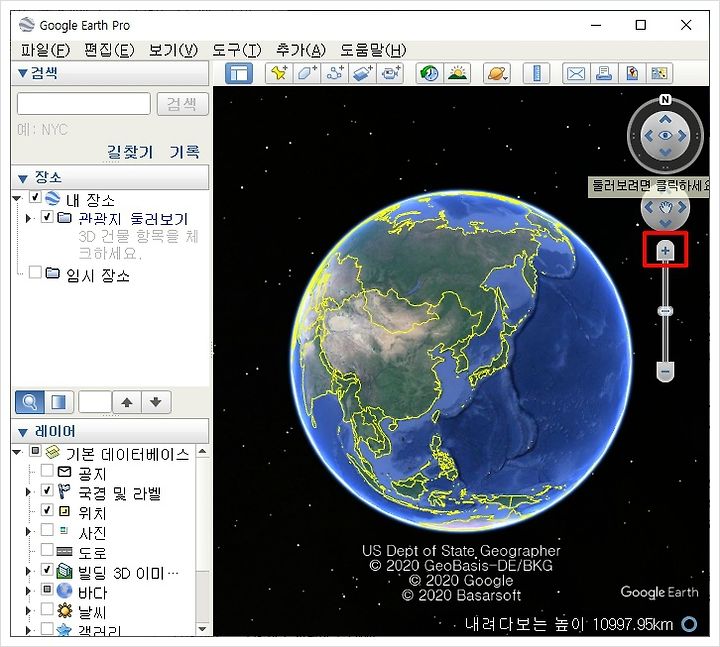
Task: Collapse the 내 장소 tree node
Action: coord(17,198)
